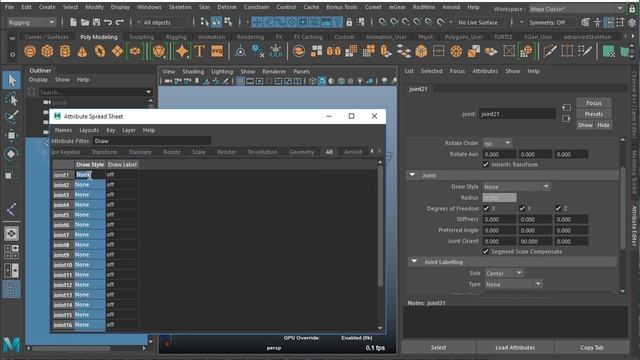Click the Bevel cube shelf icon
This screenshot has width=640, height=360.
(x=421, y=51)
